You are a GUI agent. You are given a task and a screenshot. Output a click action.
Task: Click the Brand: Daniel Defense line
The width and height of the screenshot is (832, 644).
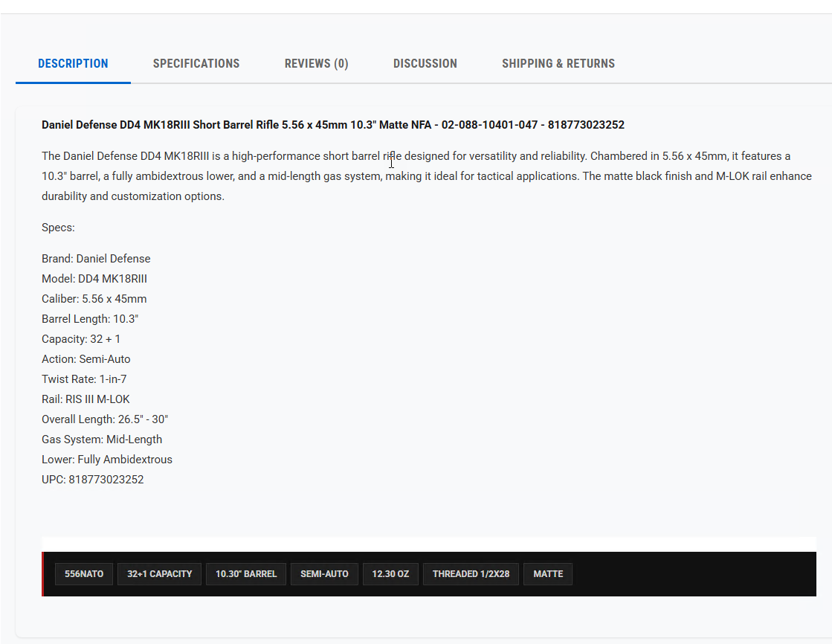click(96, 258)
